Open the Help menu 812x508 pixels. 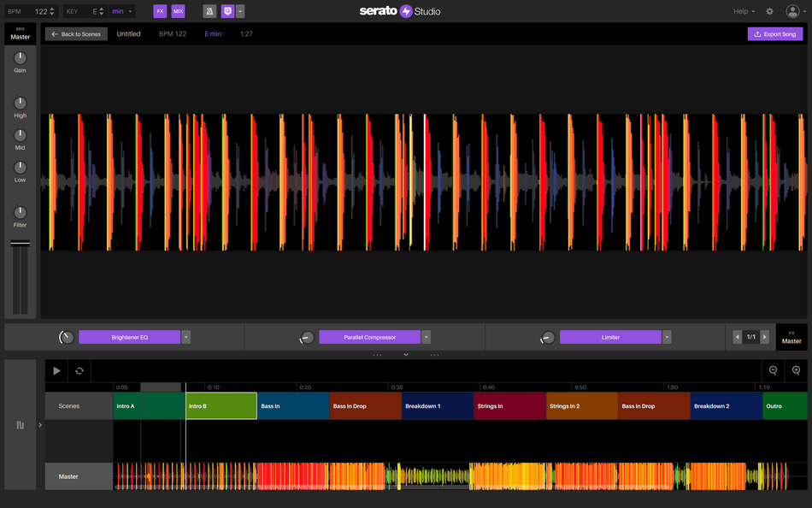(x=744, y=11)
